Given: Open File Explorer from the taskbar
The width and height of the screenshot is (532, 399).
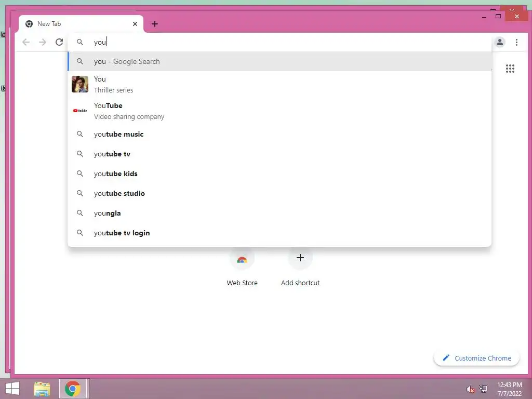Looking at the screenshot, I should (42, 389).
